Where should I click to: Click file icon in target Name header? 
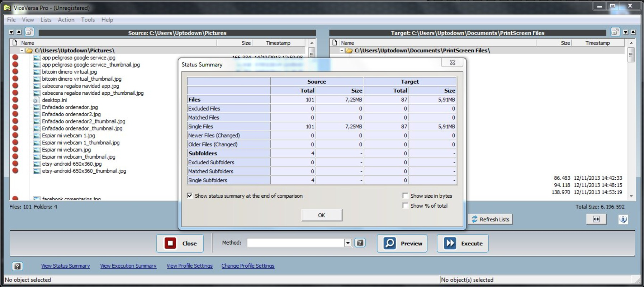335,43
